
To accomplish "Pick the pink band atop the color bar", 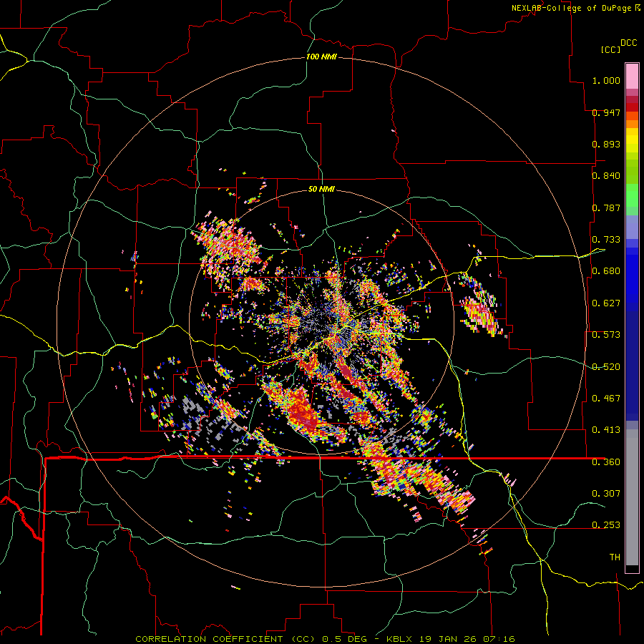I will pos(632,76).
